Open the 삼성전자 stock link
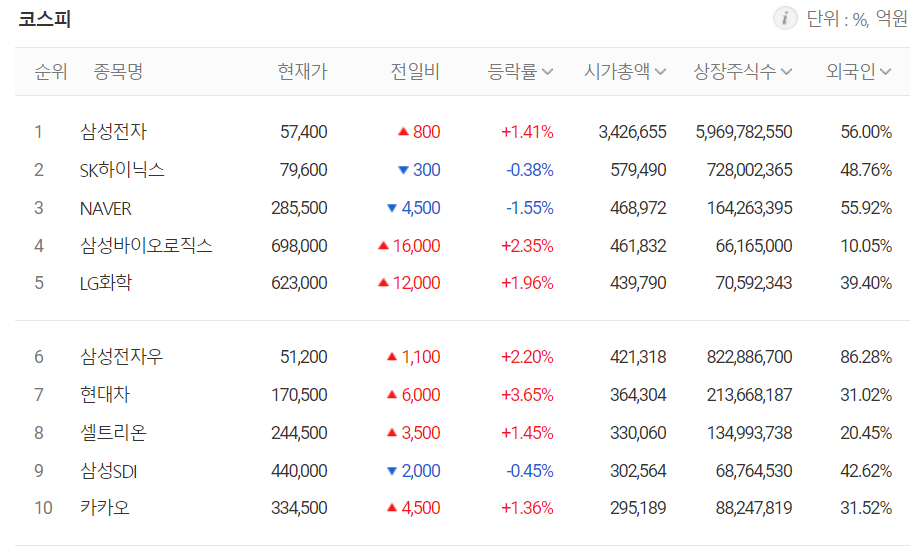Image resolution: width=922 pixels, height=558 pixels. coord(113,131)
